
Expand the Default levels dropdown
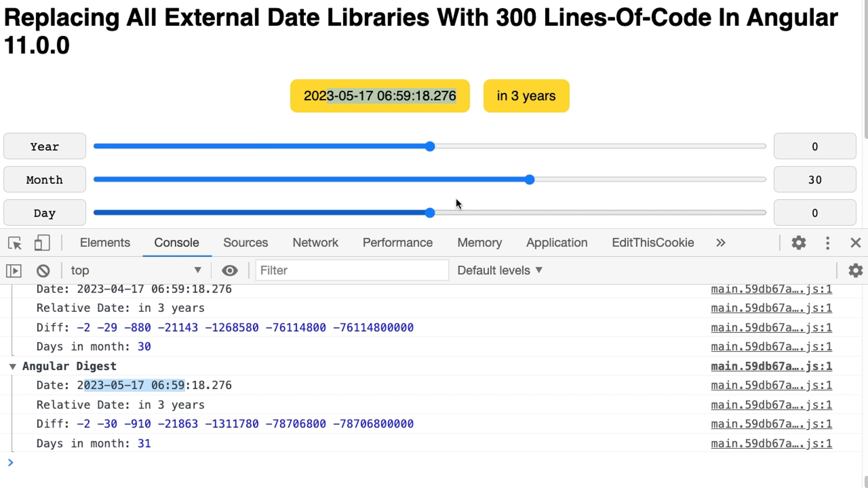(500, 270)
